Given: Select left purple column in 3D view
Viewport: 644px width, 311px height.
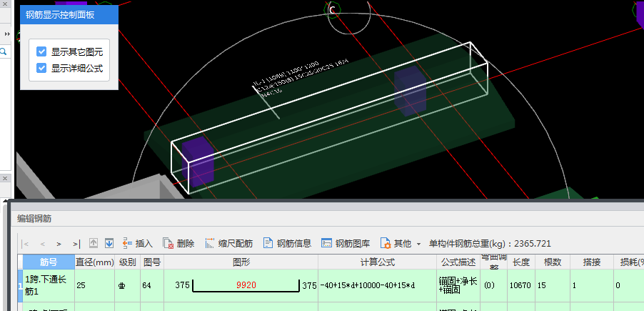Looking at the screenshot, I should coord(198,162).
